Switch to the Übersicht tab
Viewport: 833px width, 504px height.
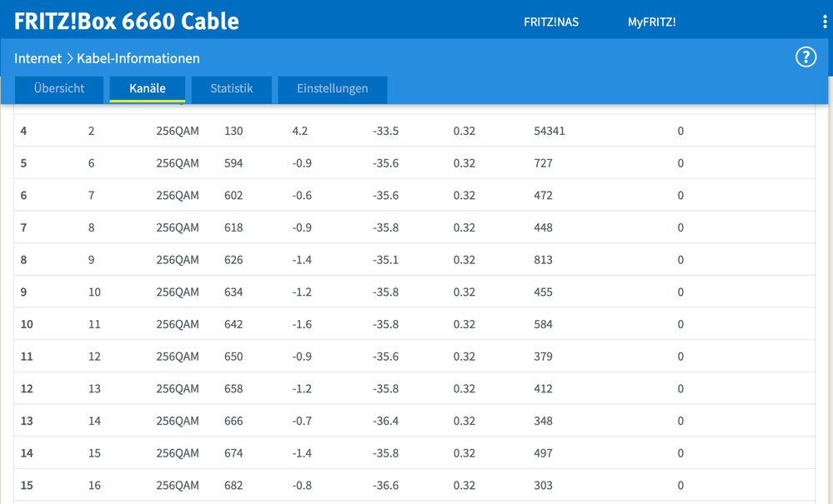click(x=59, y=88)
